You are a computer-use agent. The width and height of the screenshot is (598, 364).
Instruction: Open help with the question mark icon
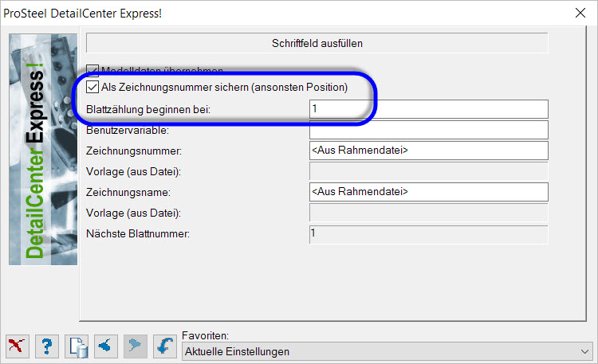[47, 346]
